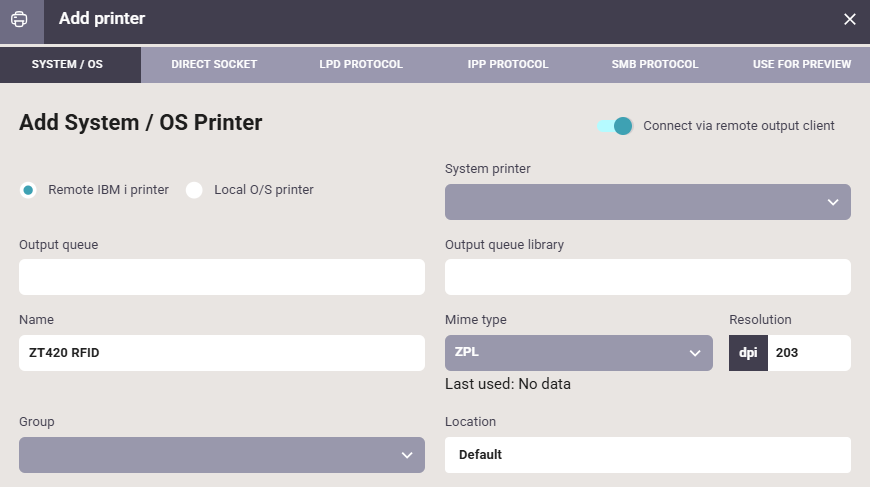This screenshot has width=870, height=487.
Task: Click the Resolution value field 203
Action: [808, 353]
